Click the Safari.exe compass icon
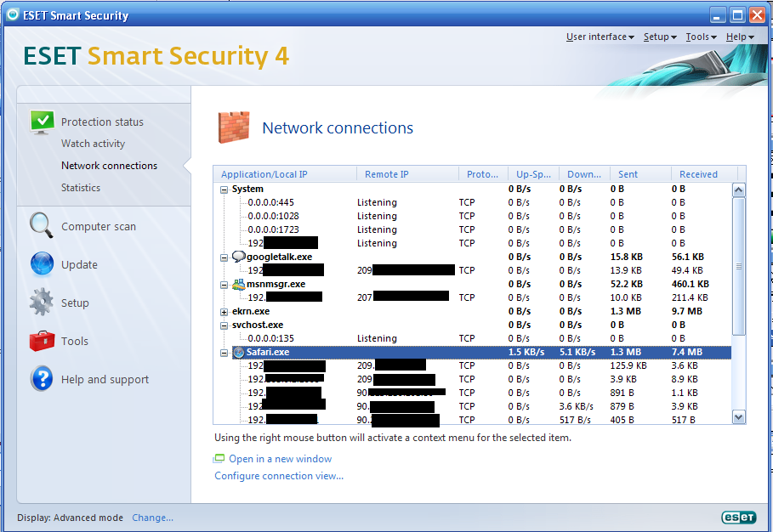The width and height of the screenshot is (773, 532). 239,352
